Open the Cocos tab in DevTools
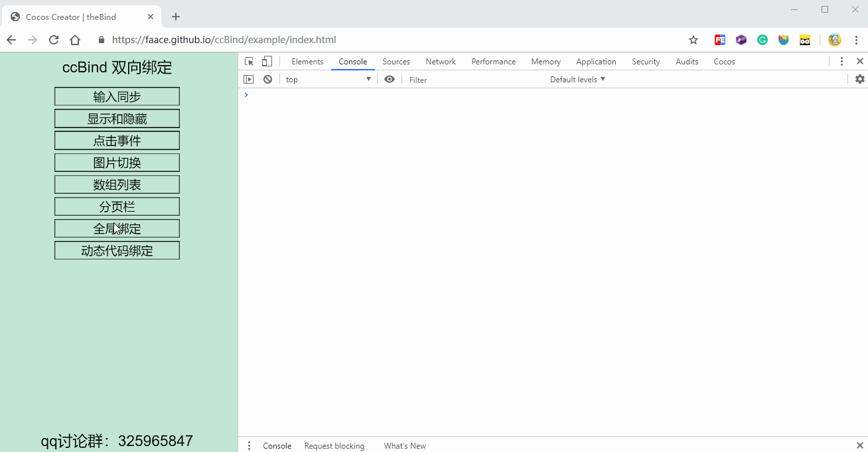This screenshot has width=868, height=452. click(x=724, y=61)
